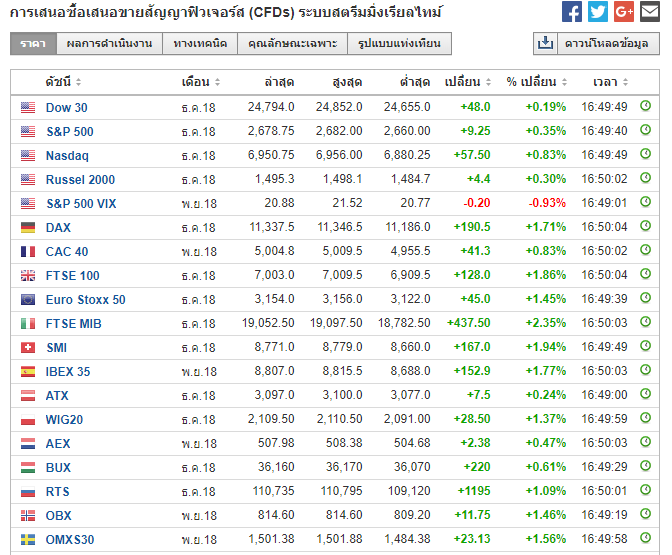The height and width of the screenshot is (555, 672).
Task: Click clock icon in BUX row
Action: pos(645,465)
